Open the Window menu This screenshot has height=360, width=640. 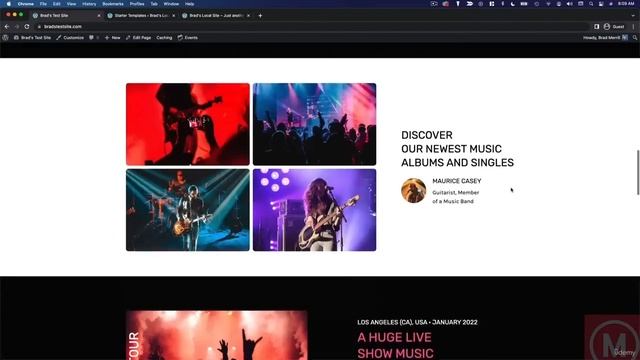pos(171,4)
